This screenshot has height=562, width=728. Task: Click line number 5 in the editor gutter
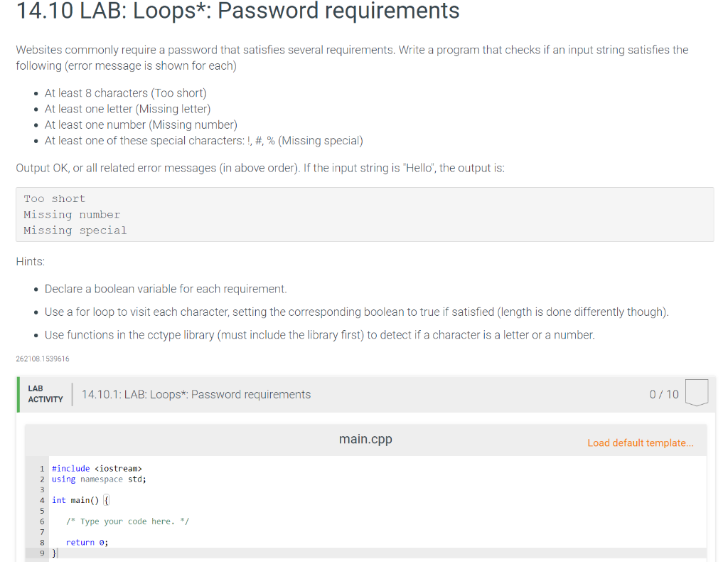42,511
